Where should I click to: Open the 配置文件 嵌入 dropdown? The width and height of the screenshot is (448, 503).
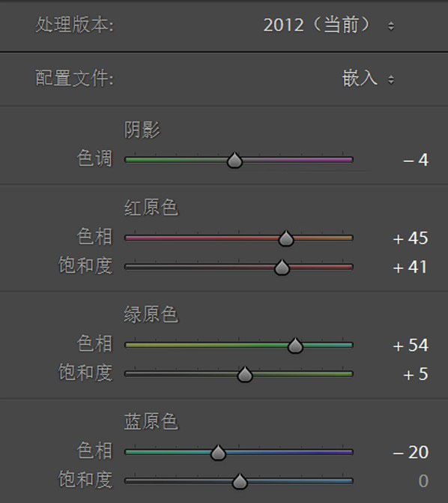click(x=368, y=78)
